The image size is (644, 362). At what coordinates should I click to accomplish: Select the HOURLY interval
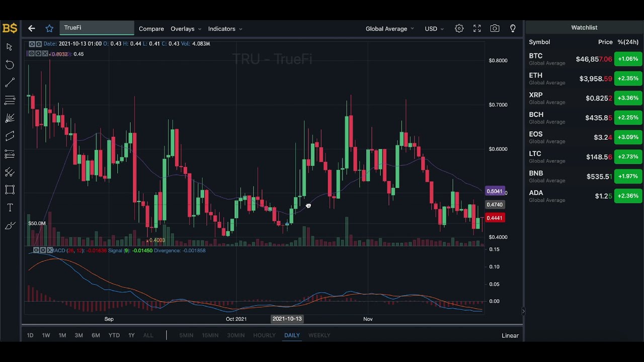coord(264,335)
